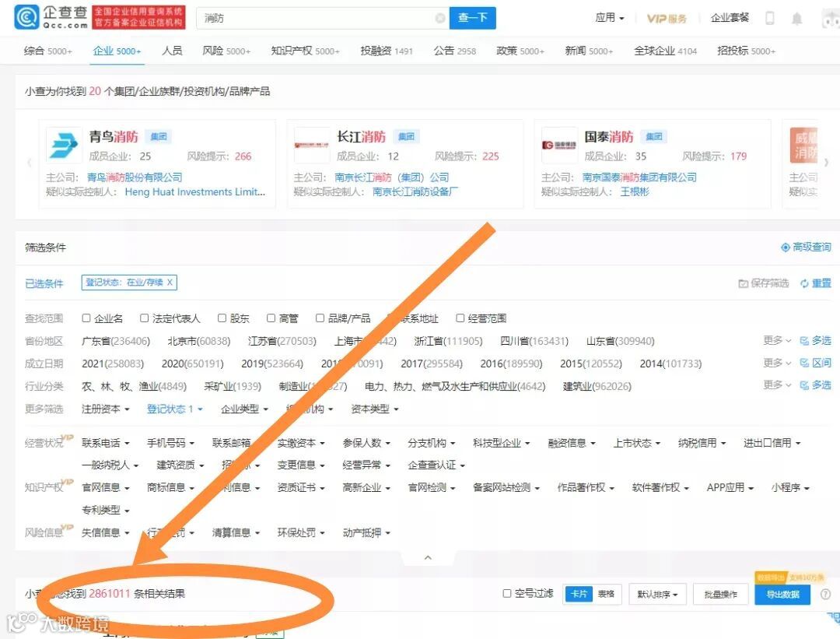The width and height of the screenshot is (840, 639).
Task: Enable multi-select for 省份地区
Action: click(815, 340)
